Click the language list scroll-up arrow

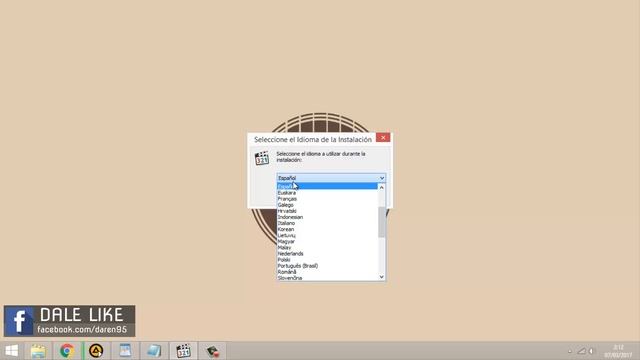coord(382,187)
